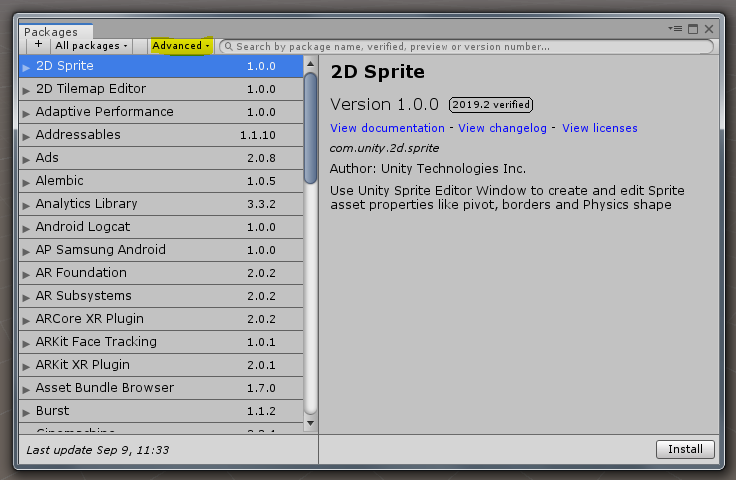Select the Asset Bundle Browser package name
This screenshot has width=736, height=480.
click(x=105, y=388)
